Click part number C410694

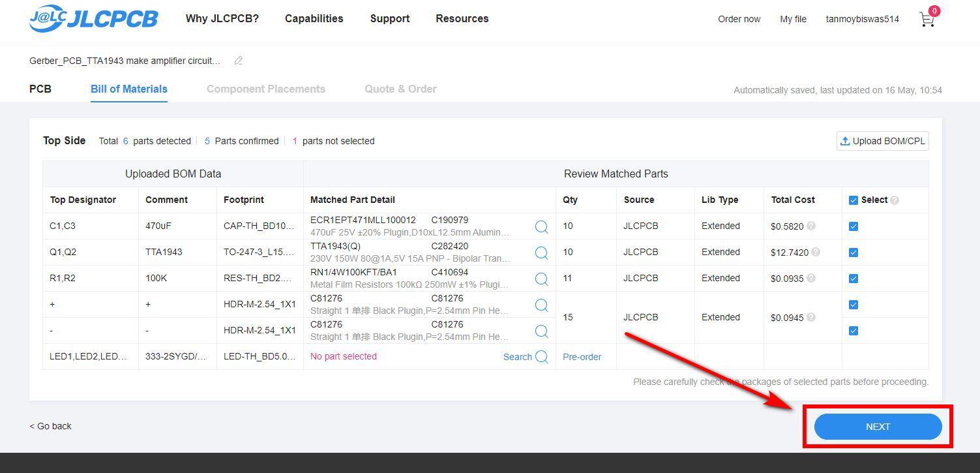pyautogui.click(x=450, y=272)
